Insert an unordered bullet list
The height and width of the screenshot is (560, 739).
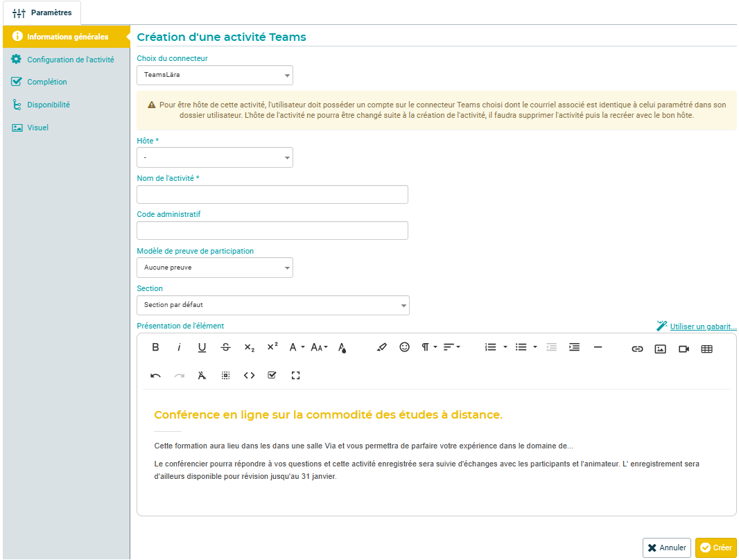521,347
